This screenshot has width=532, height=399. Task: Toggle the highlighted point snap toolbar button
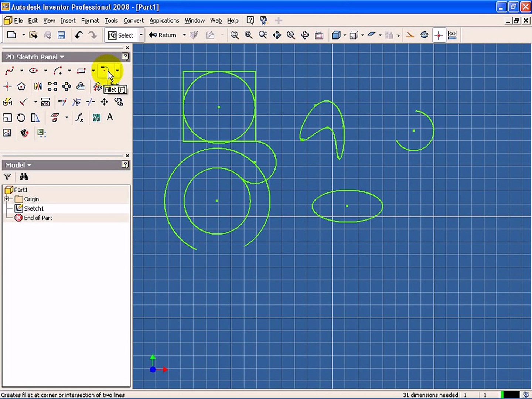[x=439, y=35]
